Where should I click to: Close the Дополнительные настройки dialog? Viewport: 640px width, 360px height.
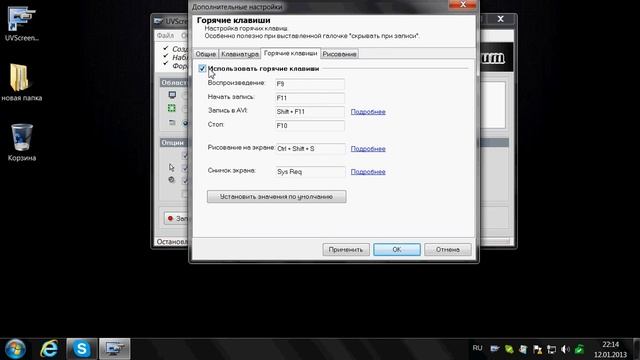click(462, 4)
